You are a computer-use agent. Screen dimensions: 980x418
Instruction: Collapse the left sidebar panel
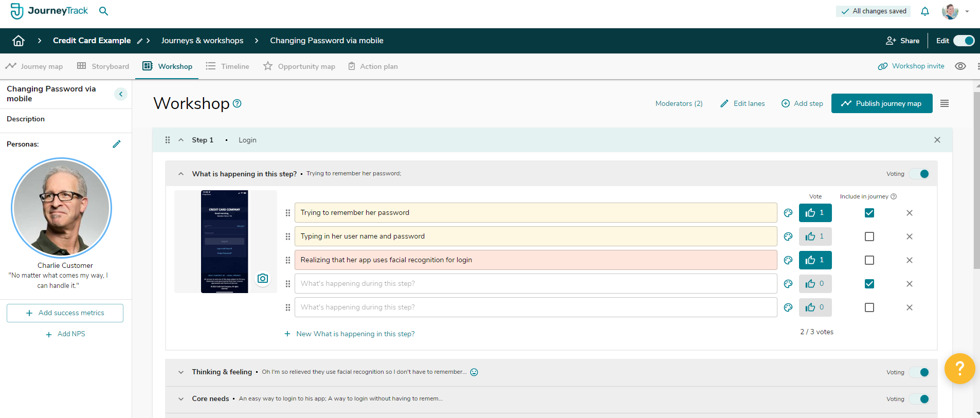click(x=121, y=94)
